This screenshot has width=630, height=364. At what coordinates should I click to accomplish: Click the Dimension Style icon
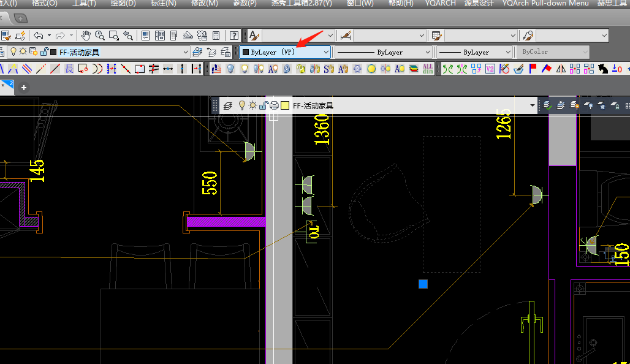pos(346,36)
